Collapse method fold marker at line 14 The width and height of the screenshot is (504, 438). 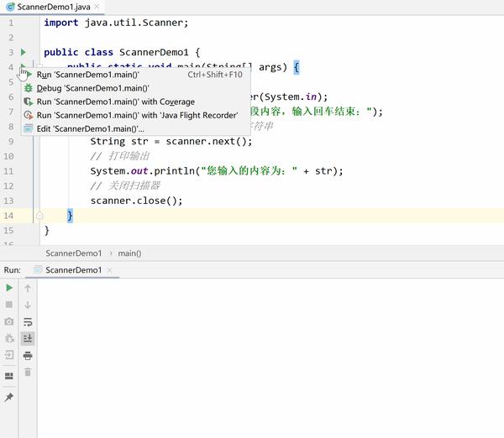(39, 215)
